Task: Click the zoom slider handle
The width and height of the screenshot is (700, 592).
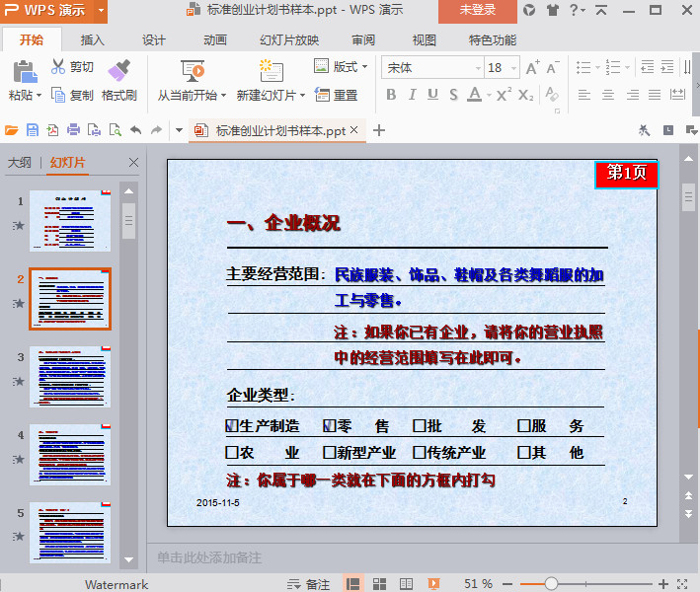Action: point(551,583)
